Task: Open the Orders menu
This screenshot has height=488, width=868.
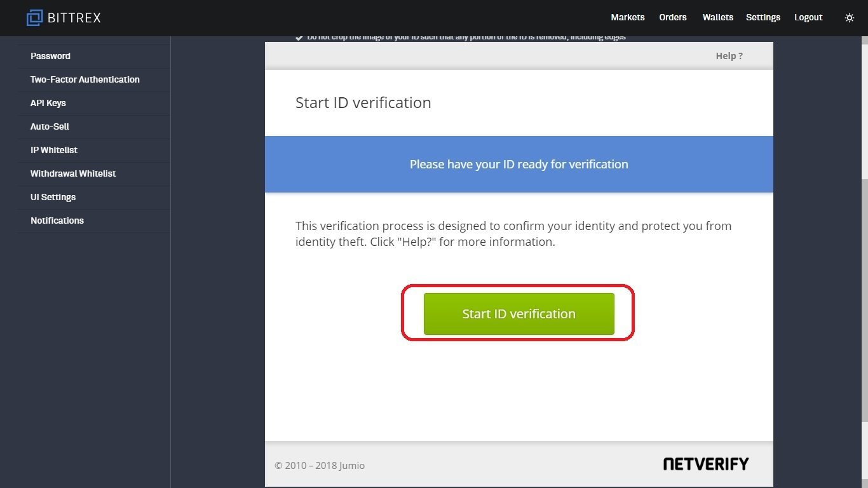Action: click(673, 17)
